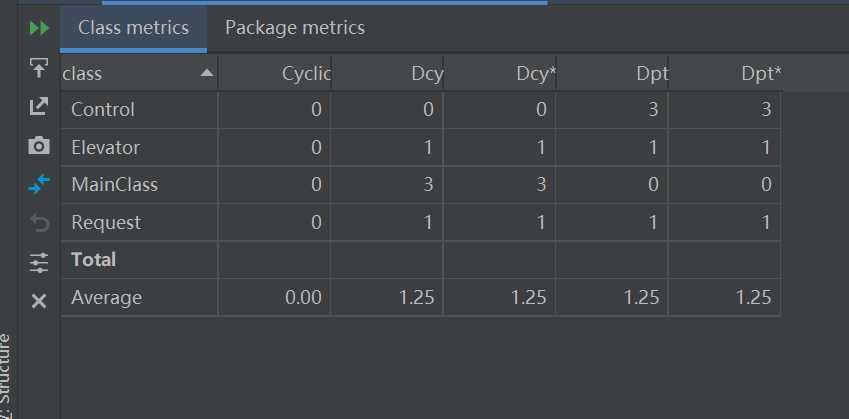Screen dimensions: 849x419
Task: Select the Request class row
Action: [420, 222]
